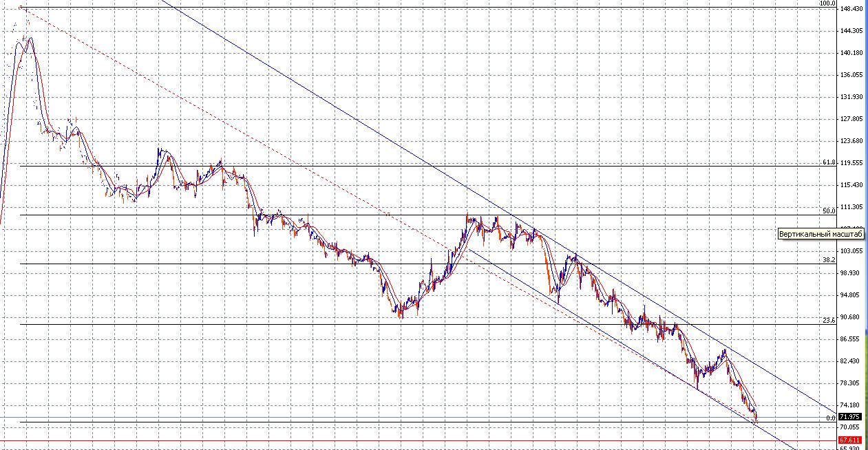Select the 50.0 Fibonacci level label
Screen dimensions: 868x450
pos(829,211)
